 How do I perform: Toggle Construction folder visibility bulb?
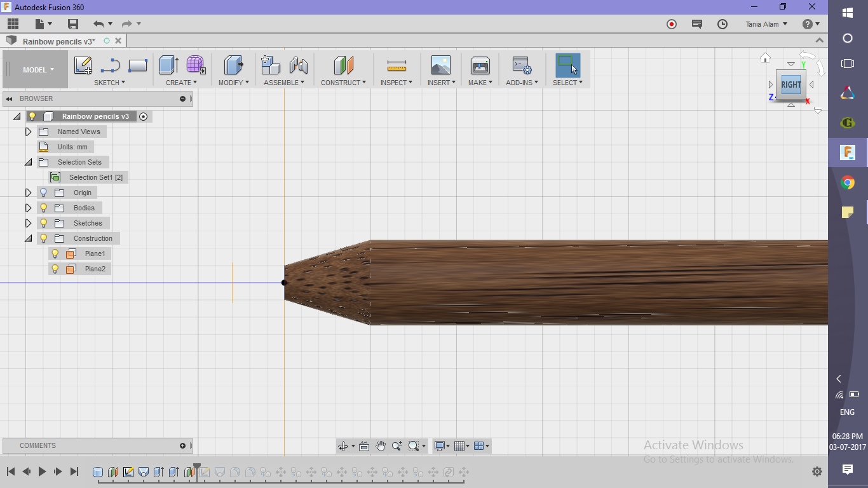pyautogui.click(x=43, y=238)
